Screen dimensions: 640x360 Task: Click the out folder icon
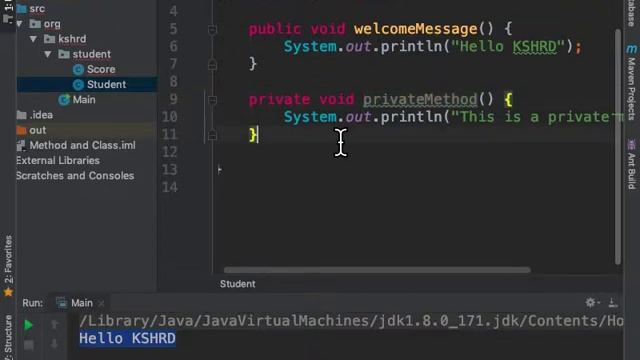(22, 130)
